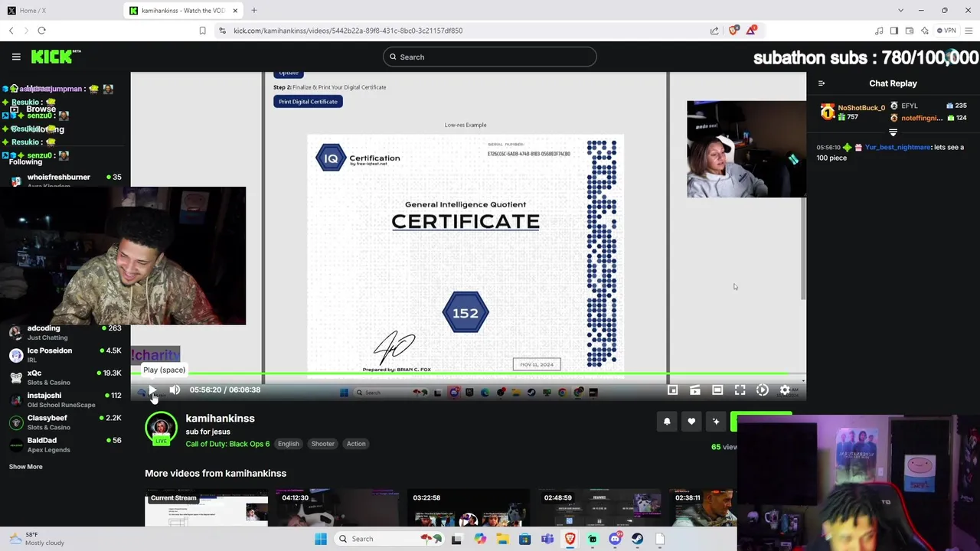Open kamihankinss channel name link
Screen dimensions: 980x551
(220, 419)
